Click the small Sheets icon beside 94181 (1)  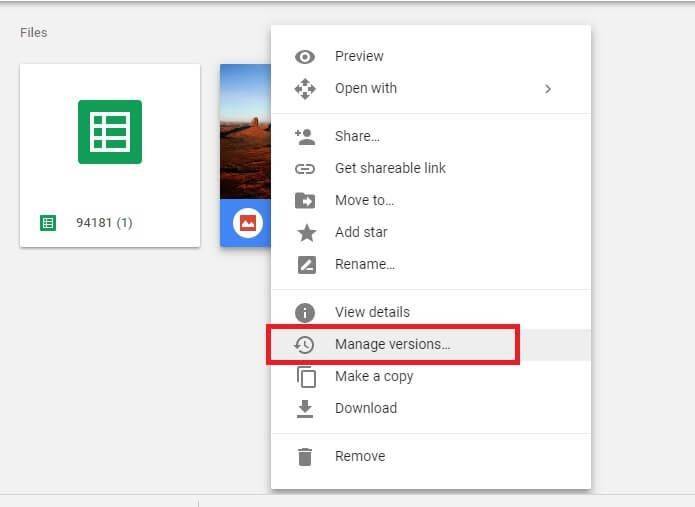[x=48, y=222]
